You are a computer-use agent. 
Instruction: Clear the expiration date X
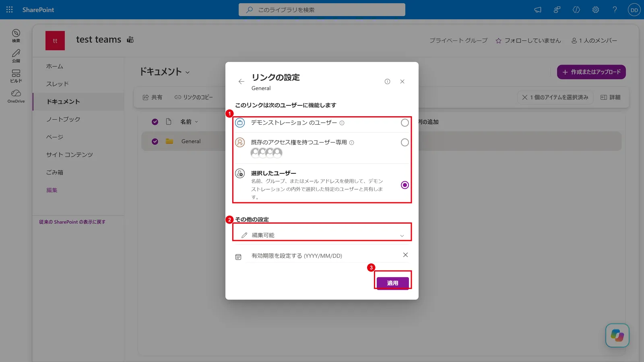[x=405, y=255]
